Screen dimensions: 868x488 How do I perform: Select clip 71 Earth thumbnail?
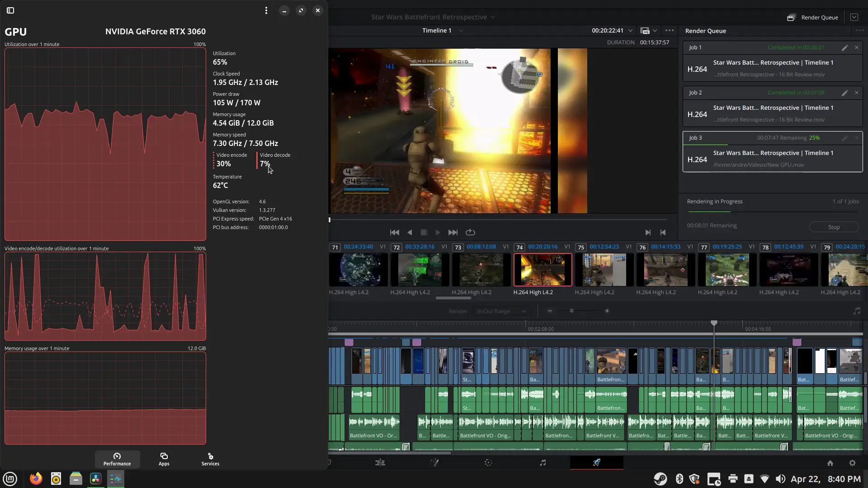359,270
